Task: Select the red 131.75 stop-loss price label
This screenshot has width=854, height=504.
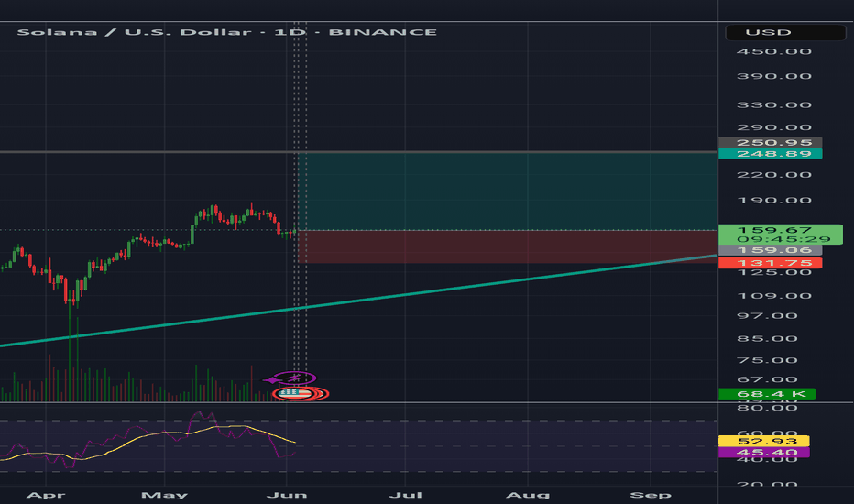Action: (770, 263)
